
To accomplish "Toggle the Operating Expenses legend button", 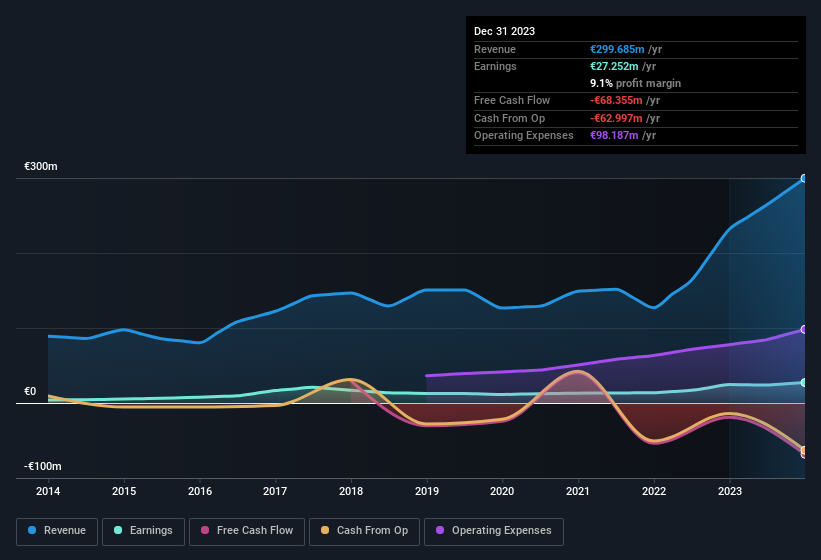I will point(493,531).
